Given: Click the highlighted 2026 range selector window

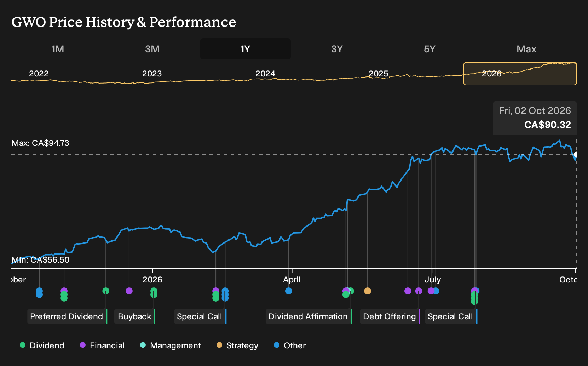Looking at the screenshot, I should point(520,74).
